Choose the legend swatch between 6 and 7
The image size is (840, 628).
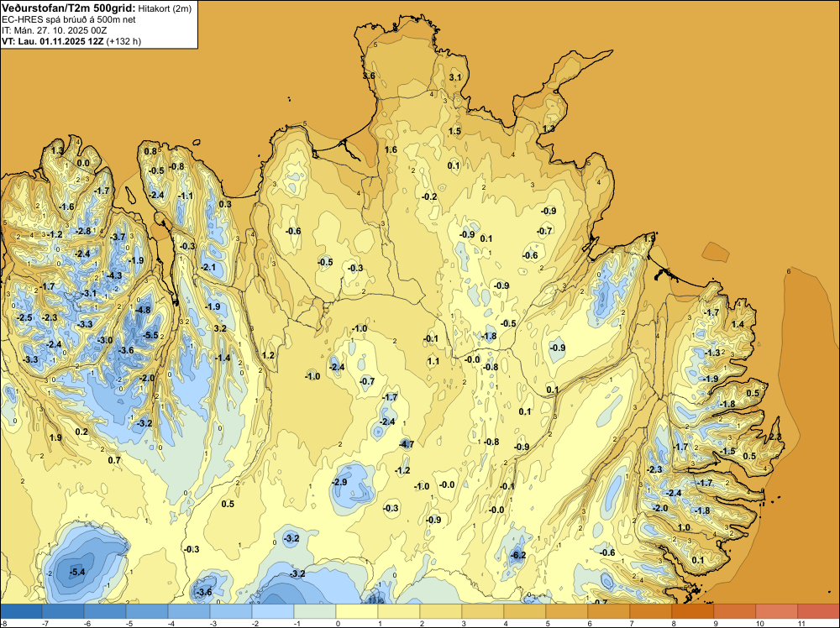tap(608, 611)
